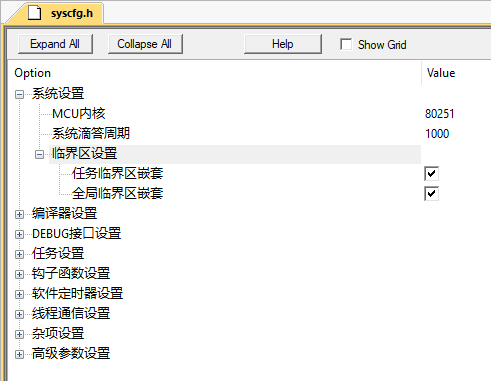Select the MCU内核 option row
Screen dimensions: 491x381
(x=79, y=114)
